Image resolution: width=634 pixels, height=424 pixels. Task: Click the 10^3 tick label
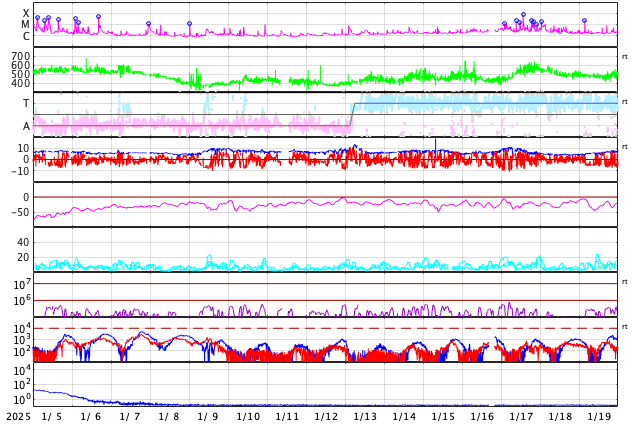[x=22, y=340]
